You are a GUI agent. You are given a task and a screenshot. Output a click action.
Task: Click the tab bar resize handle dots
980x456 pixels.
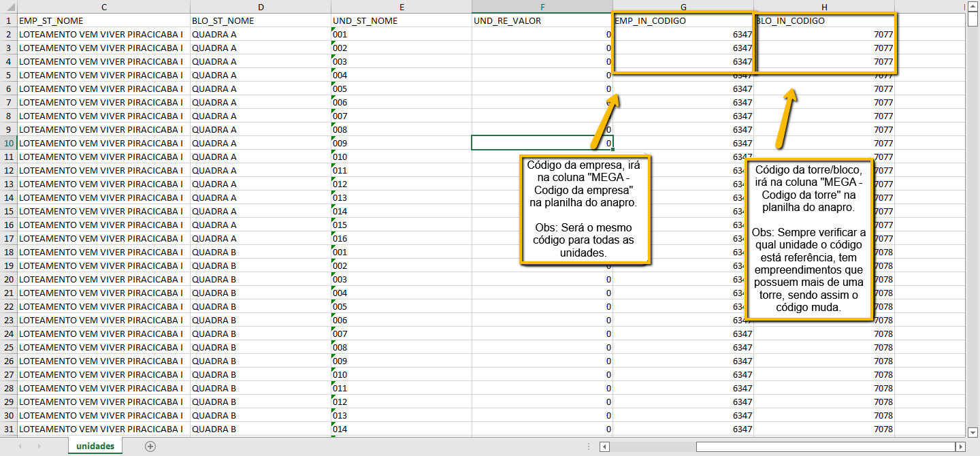[x=588, y=446]
